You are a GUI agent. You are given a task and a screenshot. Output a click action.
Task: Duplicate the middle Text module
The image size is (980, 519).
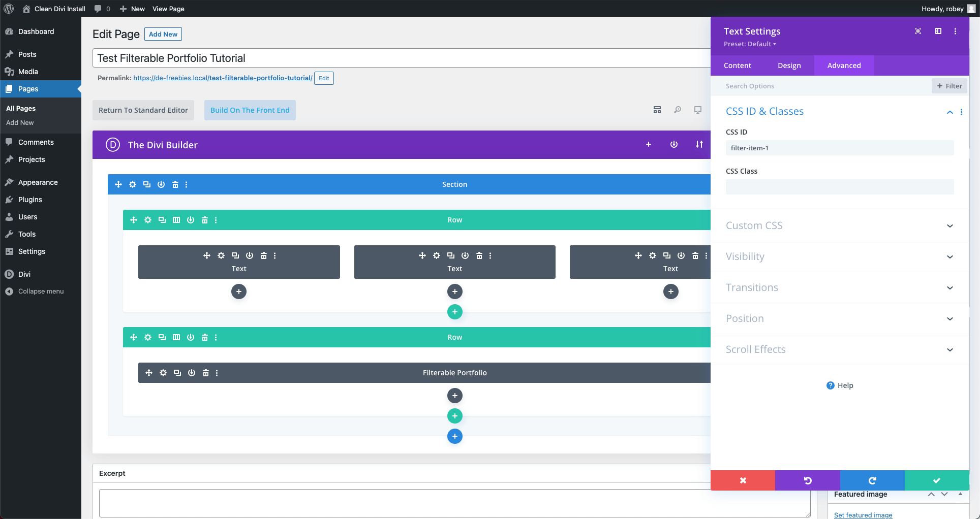click(451, 255)
